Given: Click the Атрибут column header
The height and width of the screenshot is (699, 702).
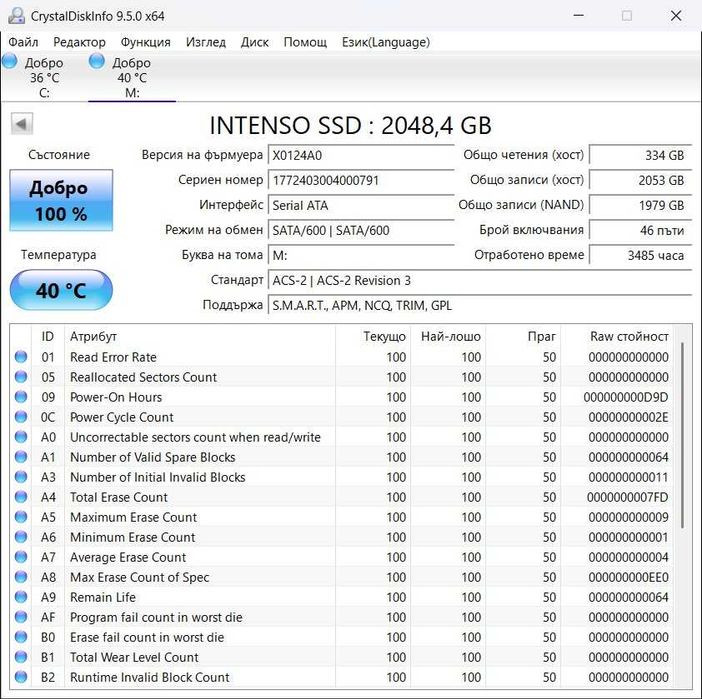Looking at the screenshot, I should tap(200, 336).
